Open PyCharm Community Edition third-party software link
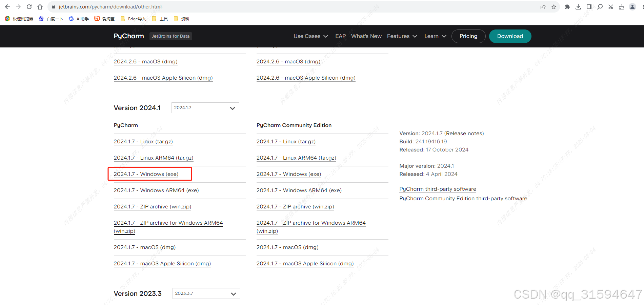 (463, 199)
